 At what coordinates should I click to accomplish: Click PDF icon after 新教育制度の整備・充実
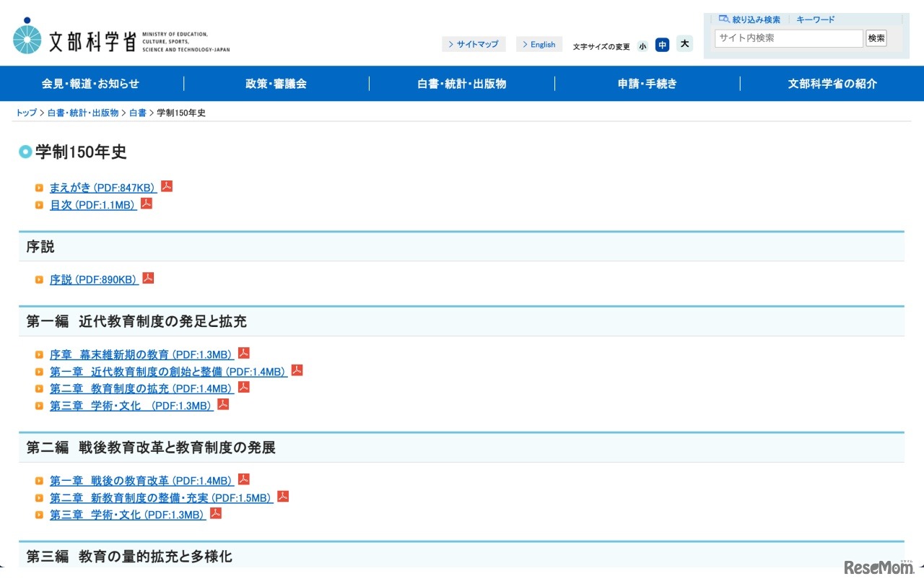point(283,497)
